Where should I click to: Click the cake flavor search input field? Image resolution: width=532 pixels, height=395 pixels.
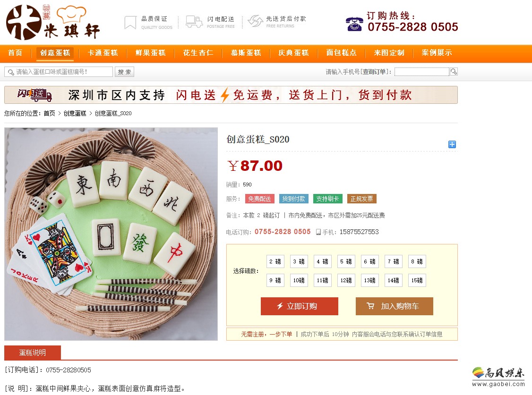(x=59, y=72)
